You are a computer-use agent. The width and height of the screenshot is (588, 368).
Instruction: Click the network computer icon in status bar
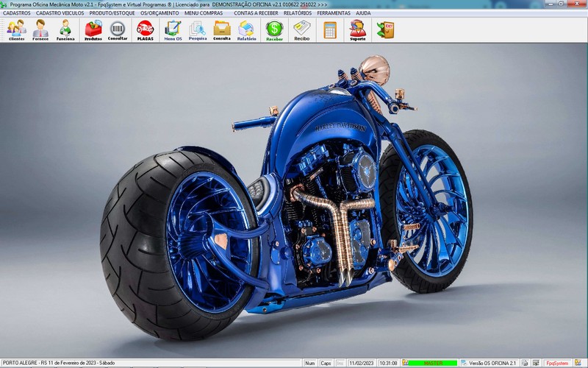point(536,363)
